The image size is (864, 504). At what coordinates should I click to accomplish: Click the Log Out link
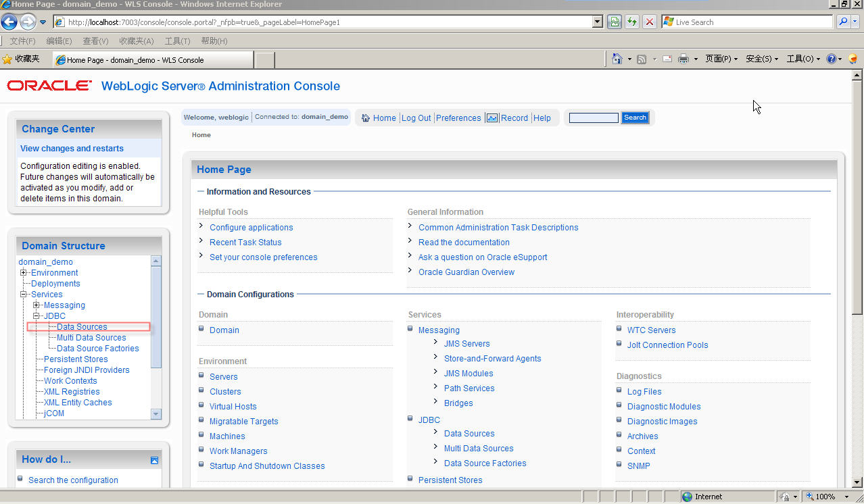[x=416, y=118]
